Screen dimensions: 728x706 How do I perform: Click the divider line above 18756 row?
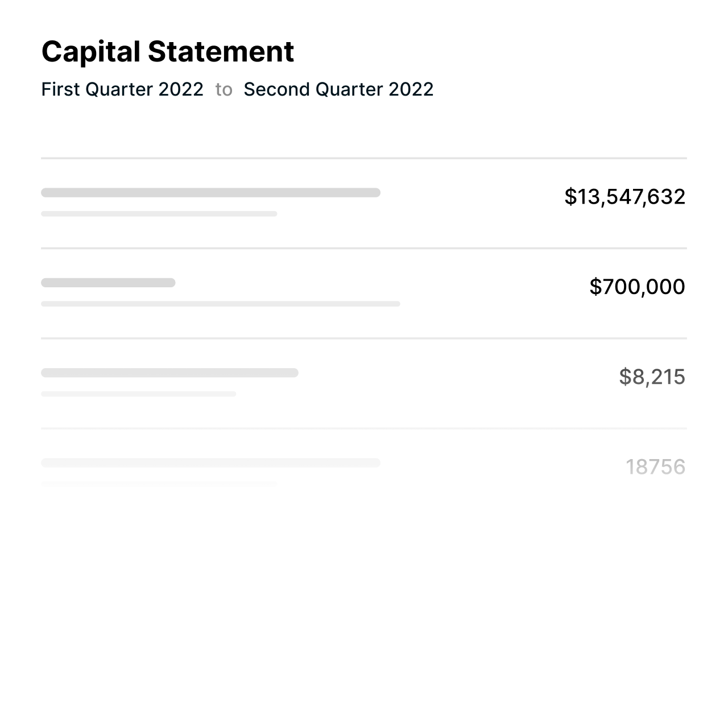pos(364,428)
